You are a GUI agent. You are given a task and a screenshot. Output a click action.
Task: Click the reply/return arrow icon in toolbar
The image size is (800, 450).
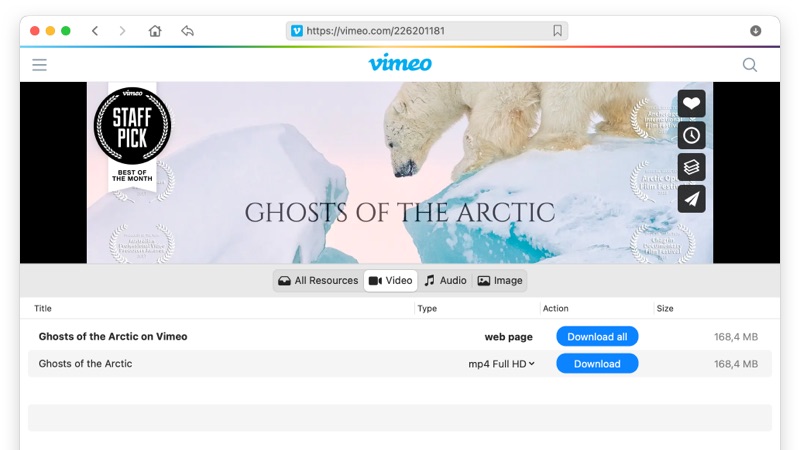point(187,31)
